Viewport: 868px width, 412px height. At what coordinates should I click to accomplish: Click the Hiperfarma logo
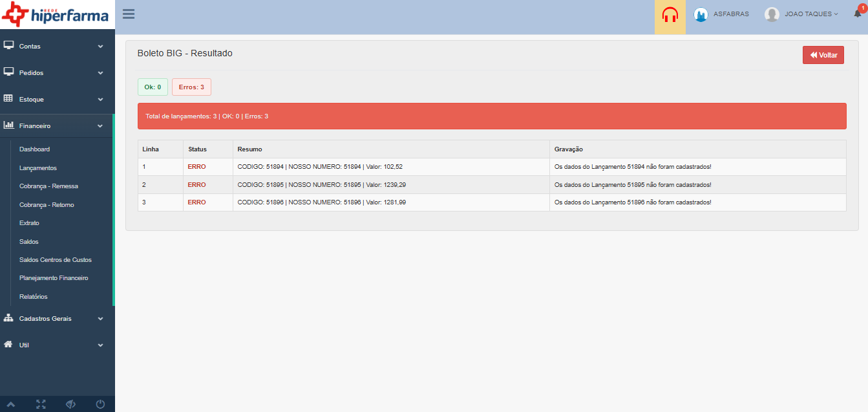click(56, 15)
